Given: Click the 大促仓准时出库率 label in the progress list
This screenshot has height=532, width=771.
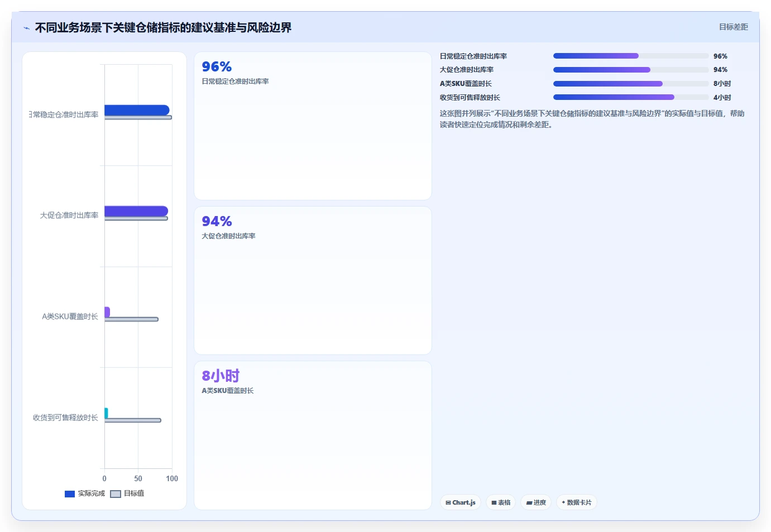Looking at the screenshot, I should (467, 70).
